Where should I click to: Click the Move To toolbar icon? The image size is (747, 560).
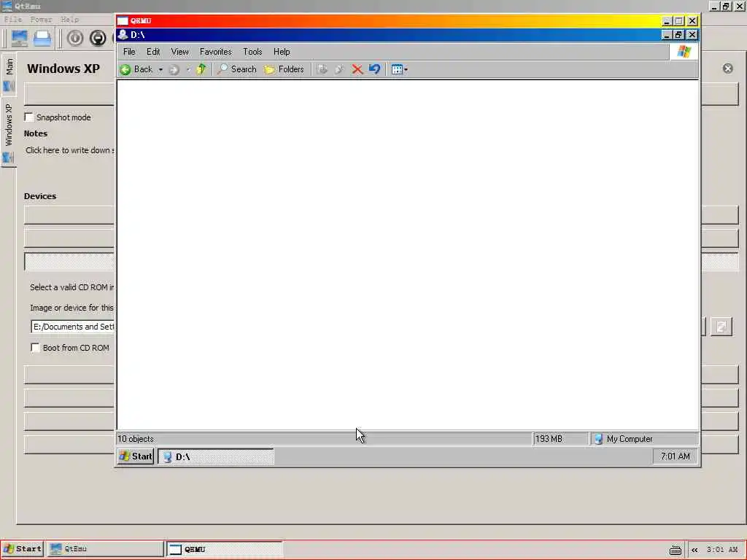pyautogui.click(x=322, y=69)
